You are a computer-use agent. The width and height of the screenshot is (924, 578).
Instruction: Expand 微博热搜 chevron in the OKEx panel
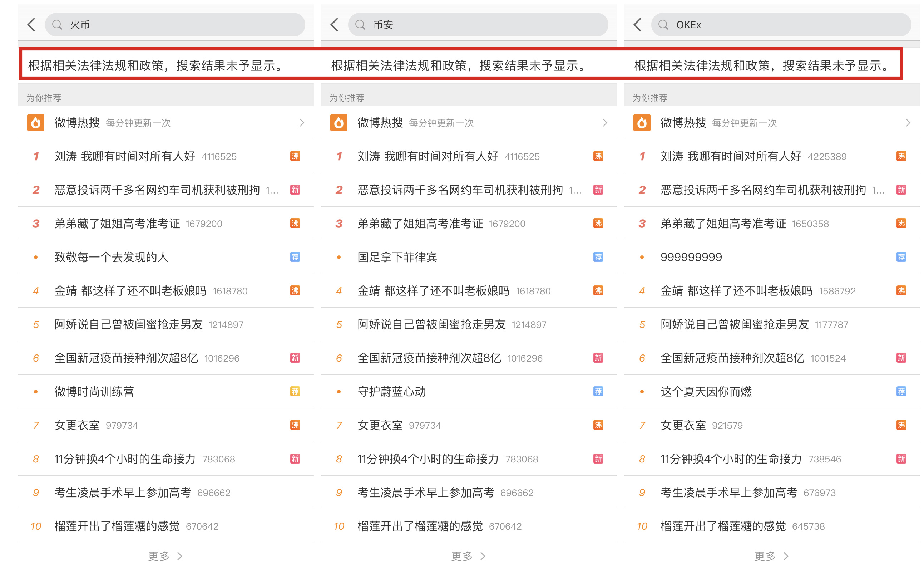(x=908, y=123)
